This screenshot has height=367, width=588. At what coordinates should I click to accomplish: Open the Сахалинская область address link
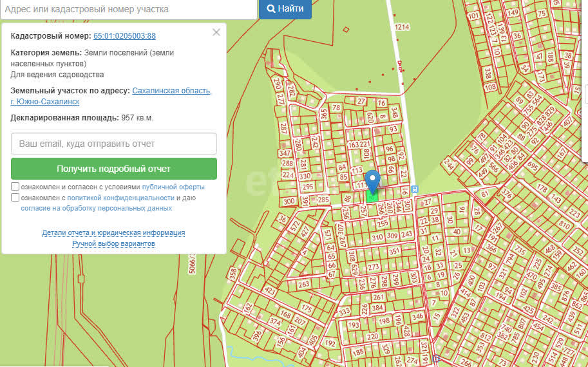tap(171, 91)
